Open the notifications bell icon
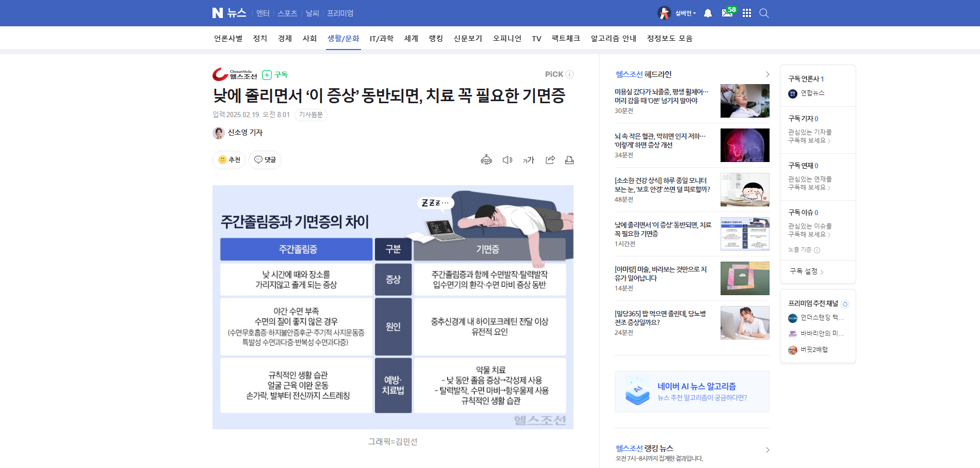Image resolution: width=980 pixels, height=468 pixels. click(708, 13)
